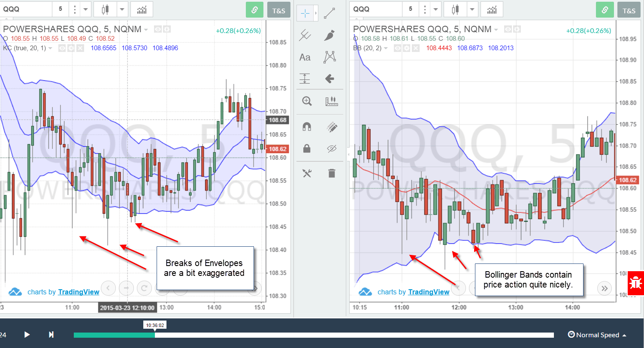Open left chart main series settings

pyautogui.click(x=167, y=29)
